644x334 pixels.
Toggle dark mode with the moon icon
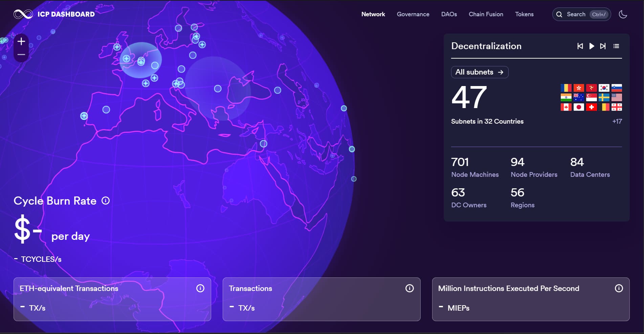point(623,14)
